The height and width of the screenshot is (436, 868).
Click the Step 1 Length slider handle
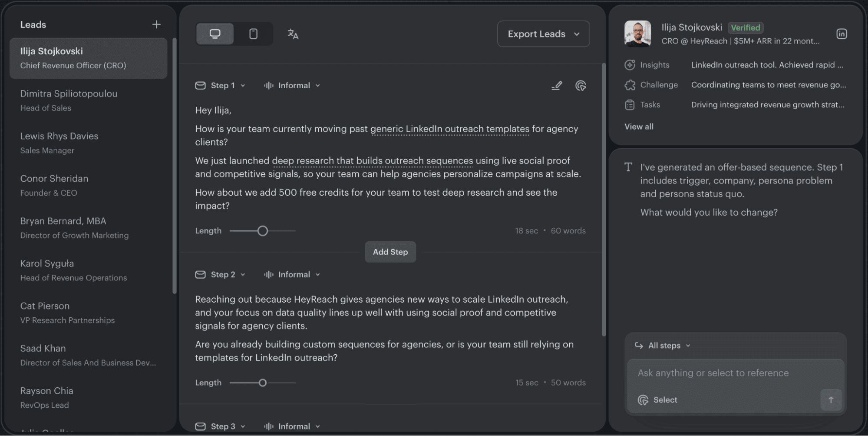click(262, 231)
